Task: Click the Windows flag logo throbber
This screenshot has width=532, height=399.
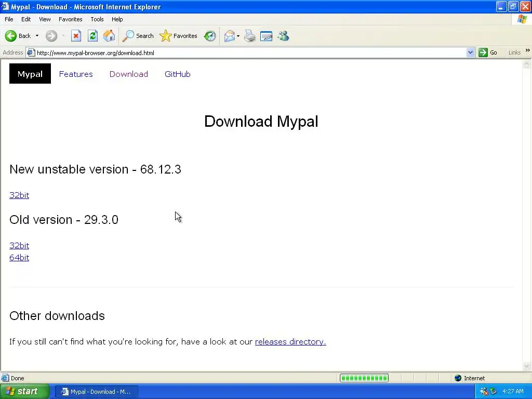Action: [x=522, y=19]
